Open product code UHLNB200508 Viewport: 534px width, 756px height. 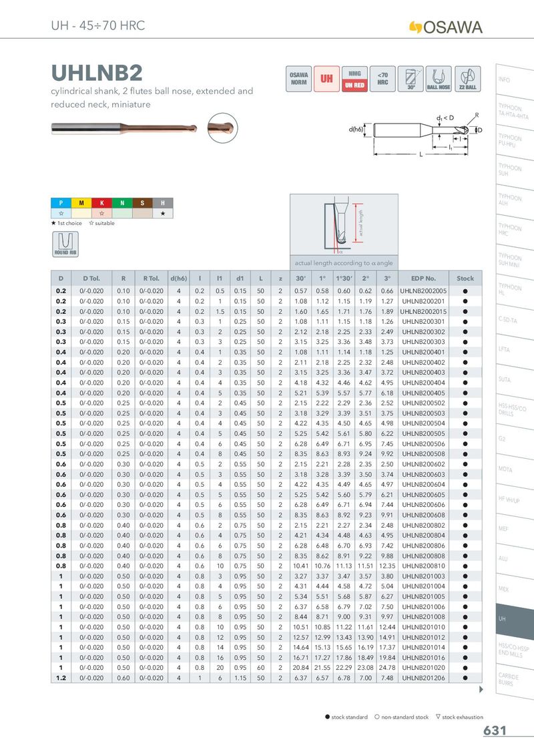point(424,453)
